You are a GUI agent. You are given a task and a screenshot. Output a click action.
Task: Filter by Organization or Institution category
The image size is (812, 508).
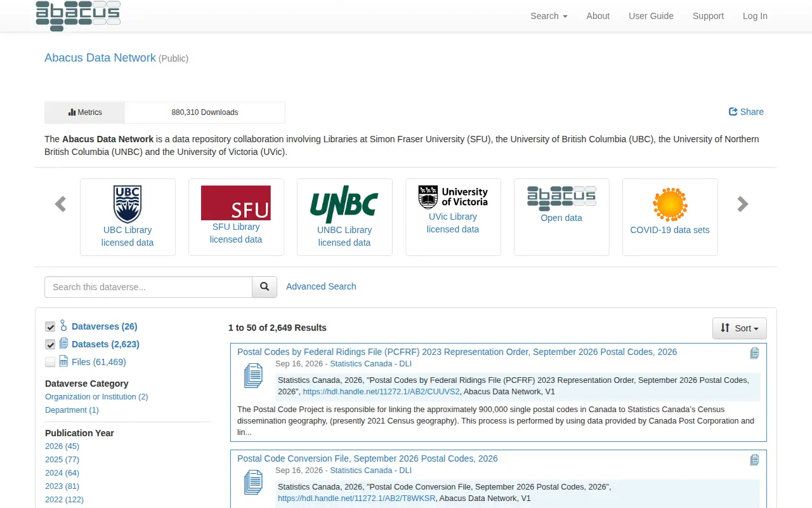pos(96,397)
